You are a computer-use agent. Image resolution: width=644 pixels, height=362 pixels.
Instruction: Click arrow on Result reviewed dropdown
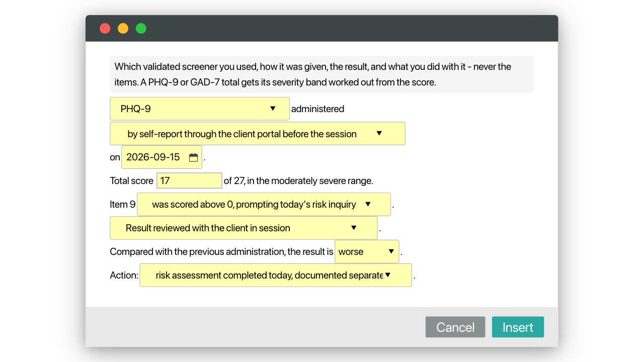(x=354, y=228)
